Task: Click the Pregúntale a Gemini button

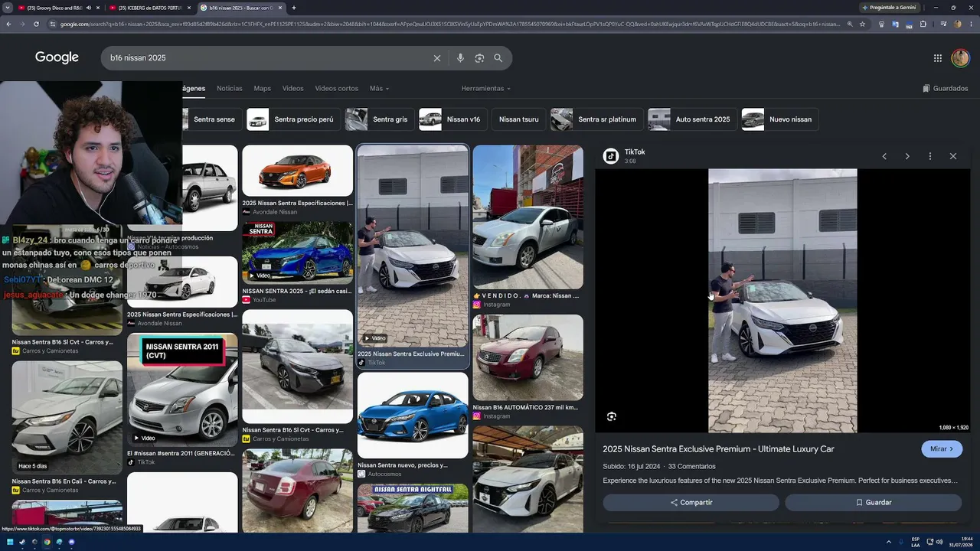Action: pos(890,8)
